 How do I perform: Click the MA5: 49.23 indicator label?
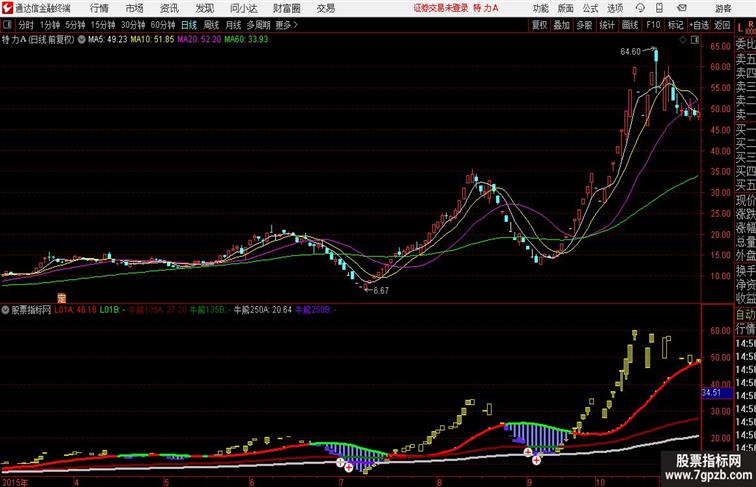108,40
